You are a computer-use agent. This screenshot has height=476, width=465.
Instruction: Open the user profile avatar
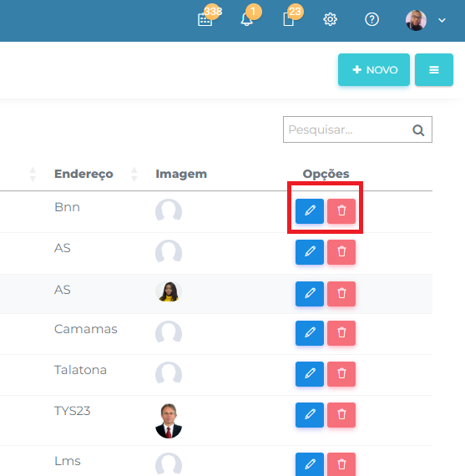416,20
